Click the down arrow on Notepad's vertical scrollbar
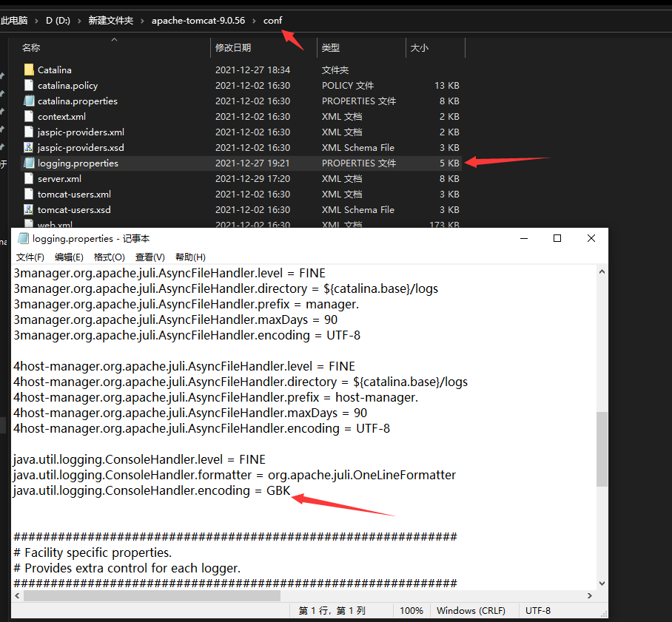 point(602,583)
